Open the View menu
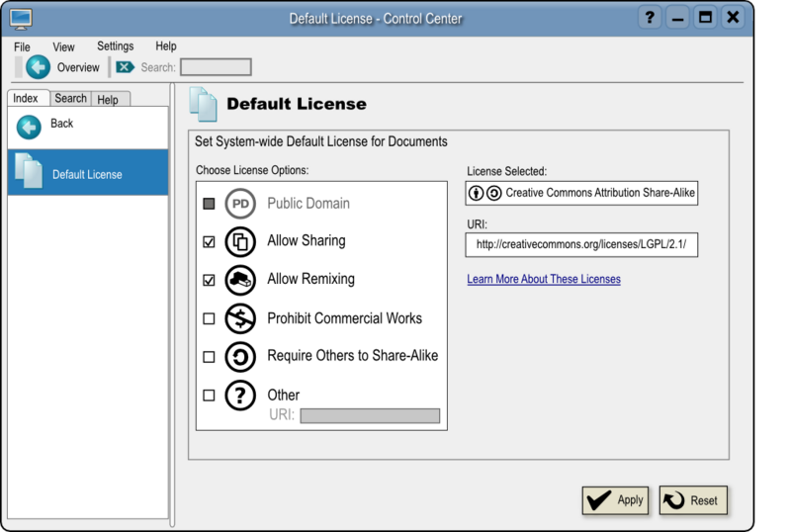The height and width of the screenshot is (532, 791). [x=63, y=46]
